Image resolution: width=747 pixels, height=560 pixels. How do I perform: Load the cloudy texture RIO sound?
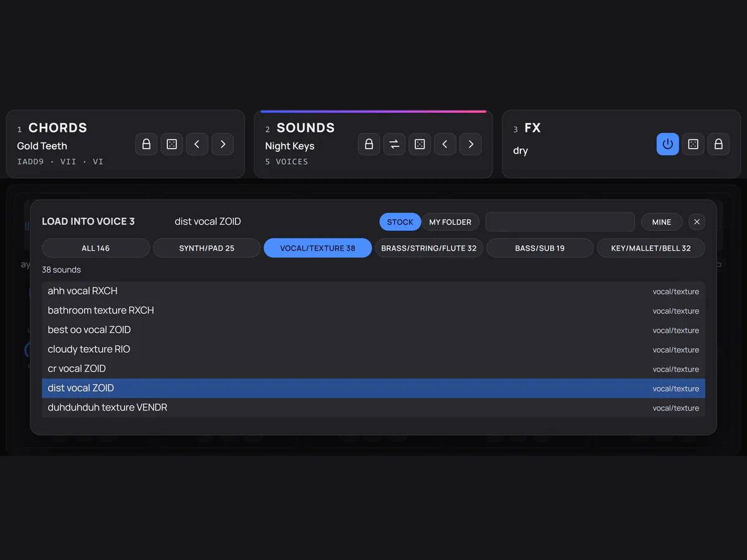[374, 349]
